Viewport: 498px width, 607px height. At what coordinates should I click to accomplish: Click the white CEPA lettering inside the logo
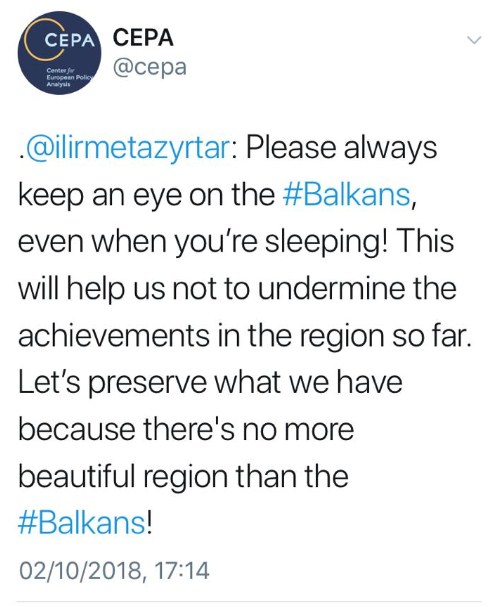pos(70,40)
